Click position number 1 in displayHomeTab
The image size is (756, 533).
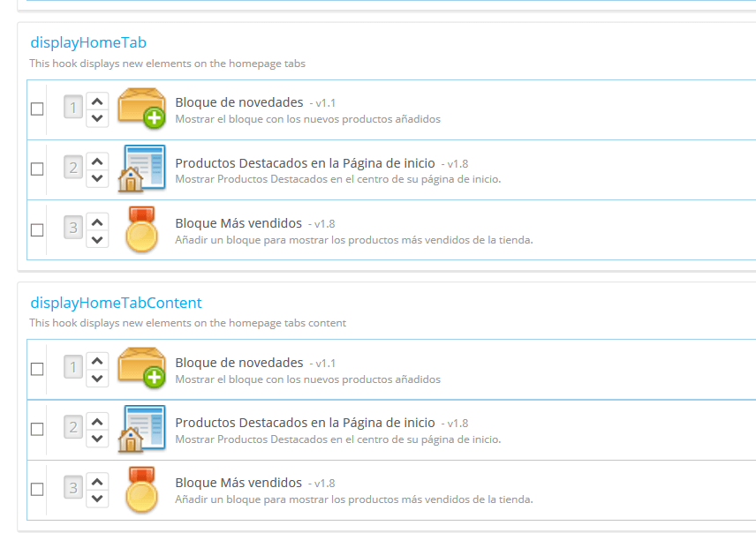(x=73, y=107)
